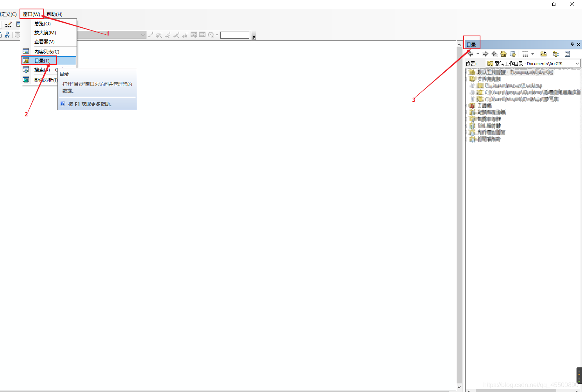
Task: Click the auto registration icon
Action: tap(159, 35)
